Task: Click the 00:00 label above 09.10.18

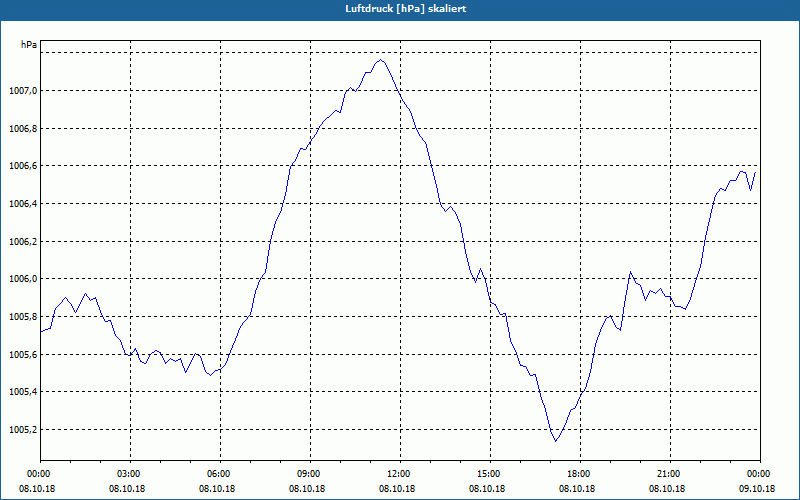Action: click(757, 474)
